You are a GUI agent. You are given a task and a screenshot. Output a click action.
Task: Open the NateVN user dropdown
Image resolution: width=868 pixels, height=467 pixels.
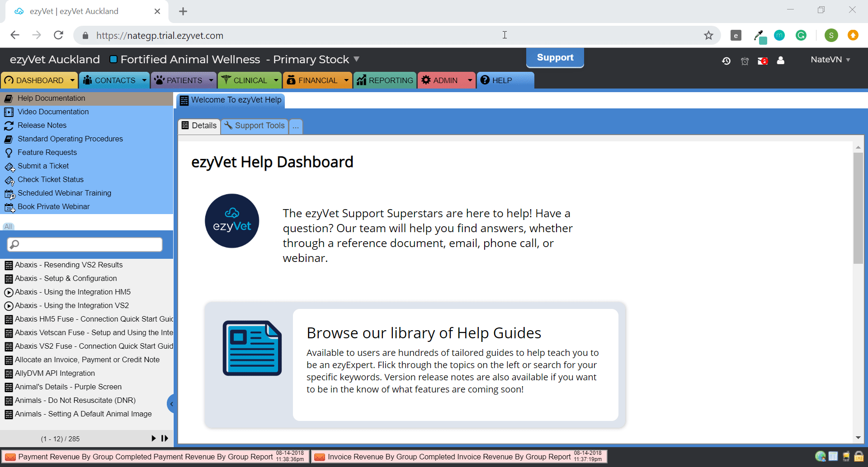click(x=830, y=60)
